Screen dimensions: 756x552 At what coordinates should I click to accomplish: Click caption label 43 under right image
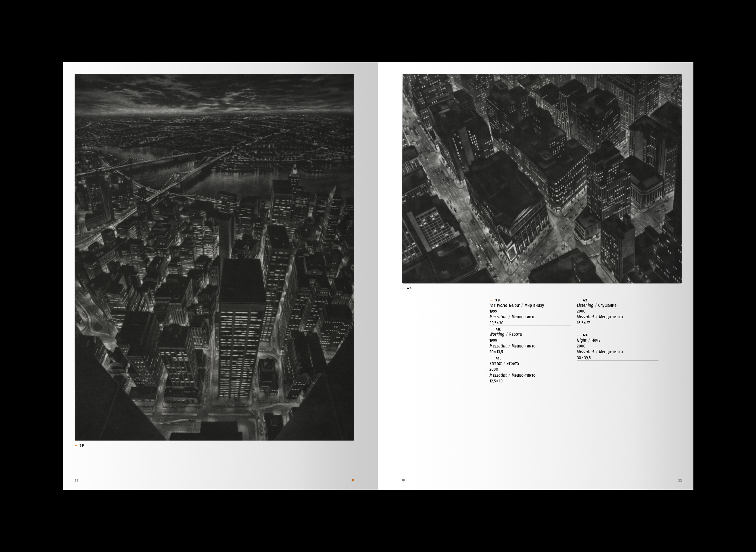coord(409,288)
